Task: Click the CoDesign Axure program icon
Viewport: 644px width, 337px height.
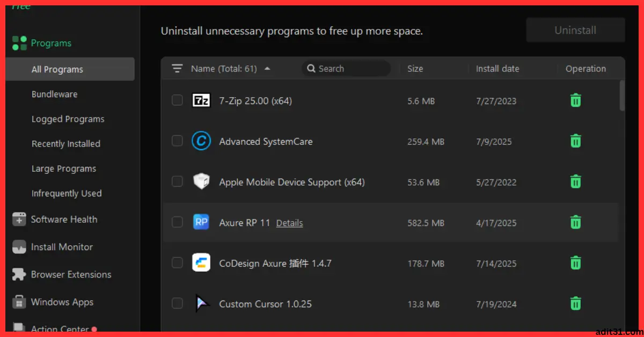Action: click(201, 263)
